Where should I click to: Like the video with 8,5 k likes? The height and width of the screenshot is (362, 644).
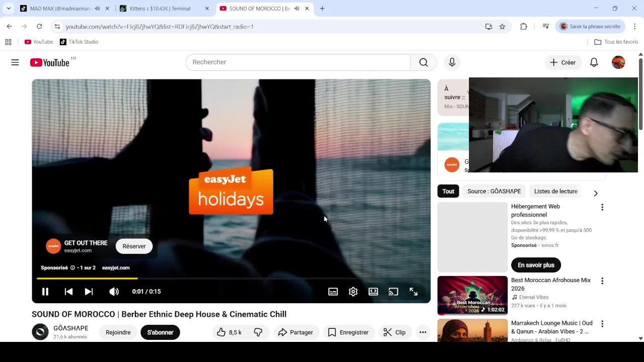[229, 332]
